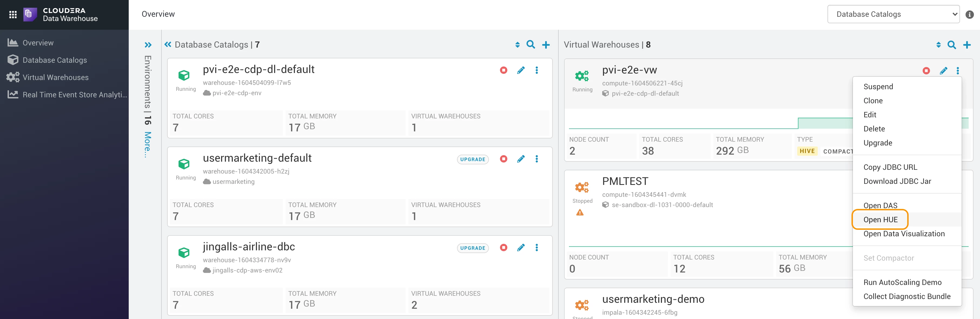Image resolution: width=980 pixels, height=319 pixels.
Task: Edit the usermarketing-default catalog via pencil icon
Action: (521, 159)
